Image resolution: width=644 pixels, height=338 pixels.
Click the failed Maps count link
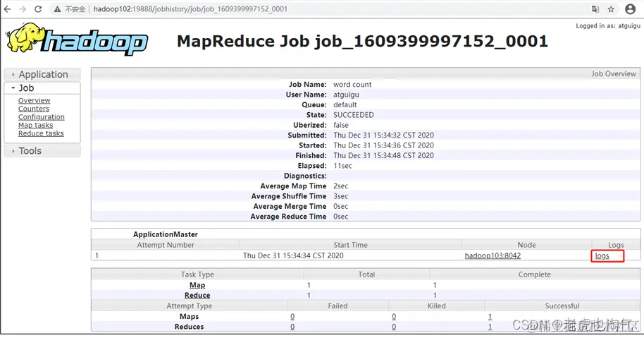tap(292, 317)
